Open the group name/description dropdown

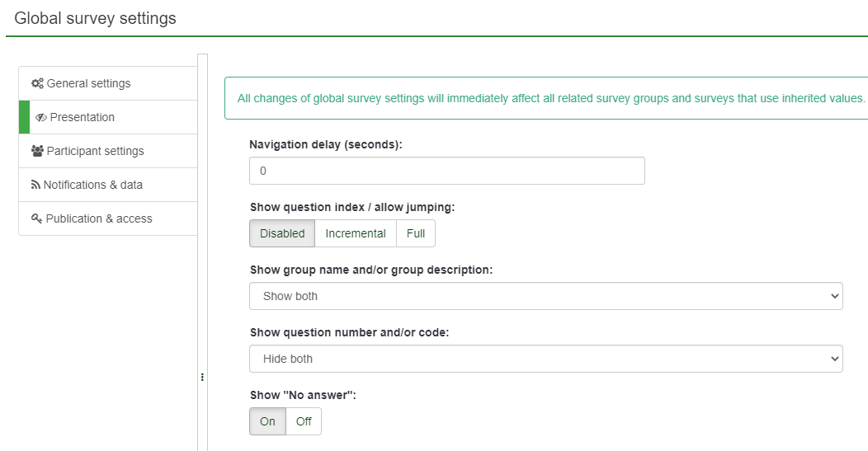[545, 296]
